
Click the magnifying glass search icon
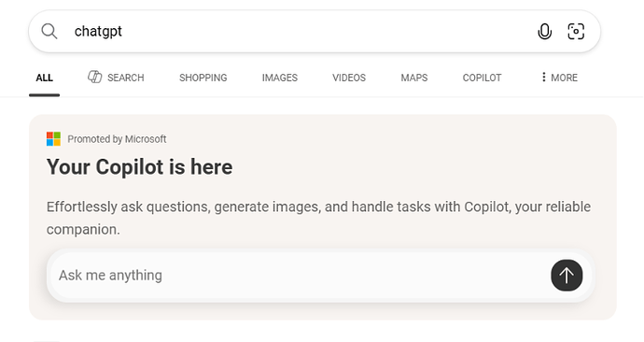click(49, 31)
